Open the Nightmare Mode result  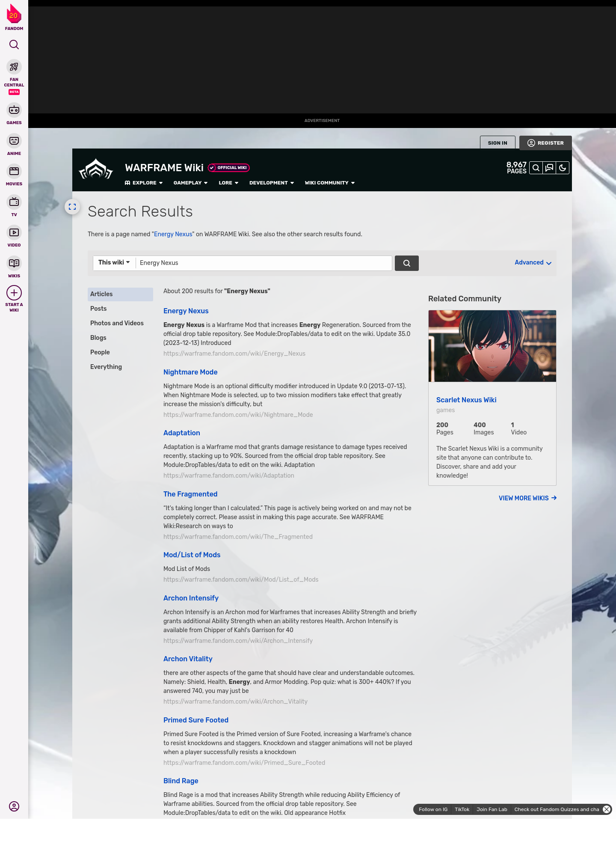coord(190,372)
